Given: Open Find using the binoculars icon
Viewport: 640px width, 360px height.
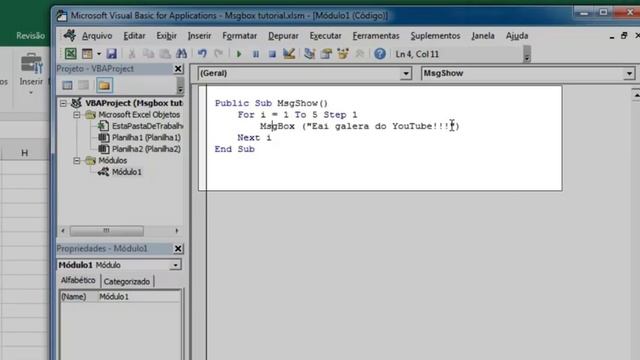Looking at the screenshot, I should pos(181,53).
